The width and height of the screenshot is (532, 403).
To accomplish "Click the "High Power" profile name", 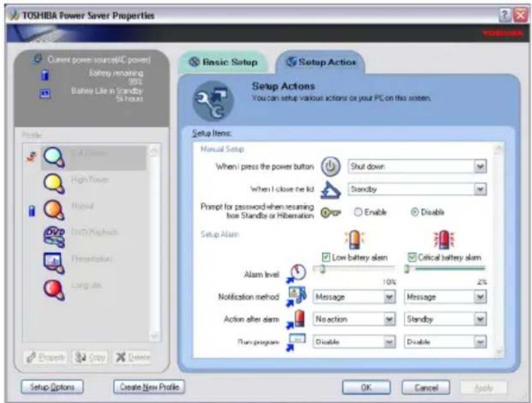I will (x=90, y=179).
